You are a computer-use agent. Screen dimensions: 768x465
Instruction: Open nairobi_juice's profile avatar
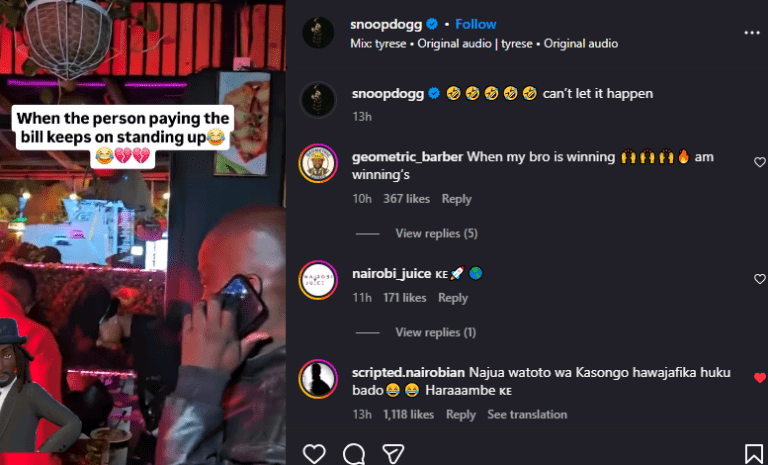(x=318, y=280)
